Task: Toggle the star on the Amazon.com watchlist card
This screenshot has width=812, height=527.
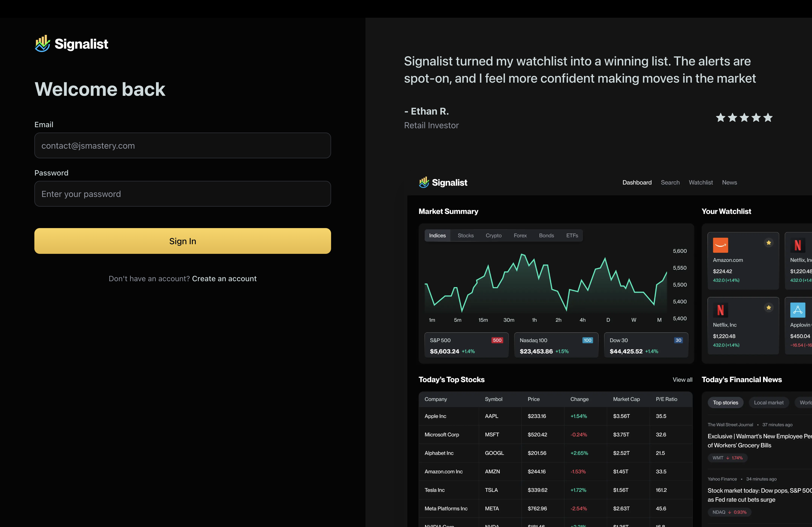Action: tap(768, 243)
